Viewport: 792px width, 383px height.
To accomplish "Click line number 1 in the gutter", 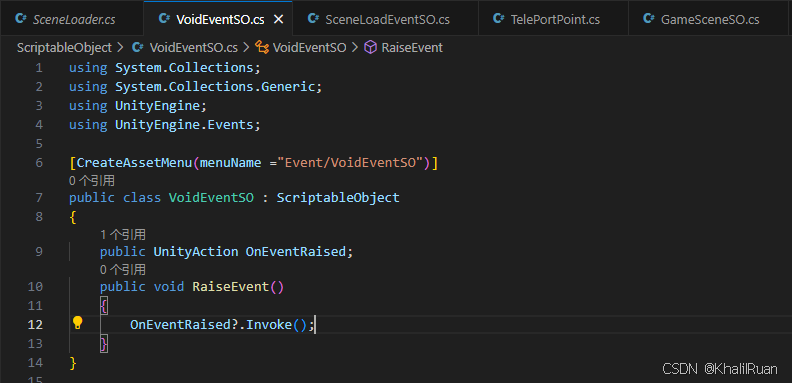I will [x=39, y=68].
